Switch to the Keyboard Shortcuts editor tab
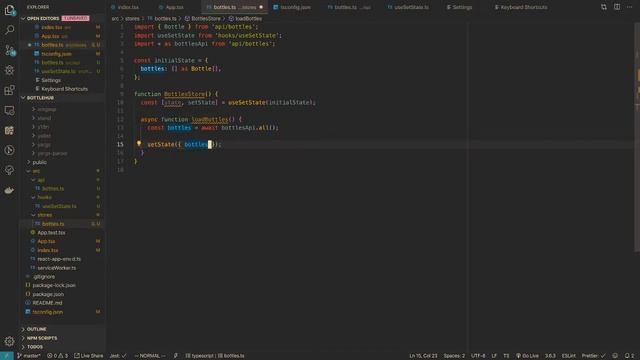The width and height of the screenshot is (640, 360). click(524, 7)
